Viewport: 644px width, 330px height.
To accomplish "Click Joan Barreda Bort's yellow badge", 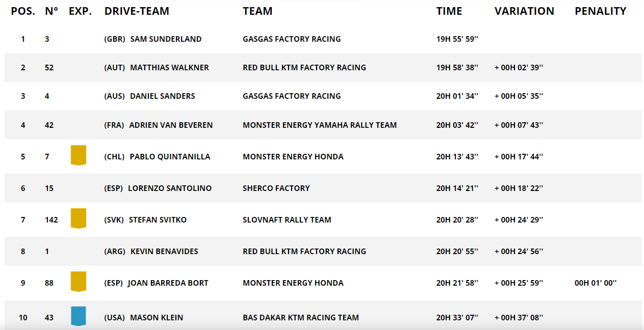I will (78, 281).
